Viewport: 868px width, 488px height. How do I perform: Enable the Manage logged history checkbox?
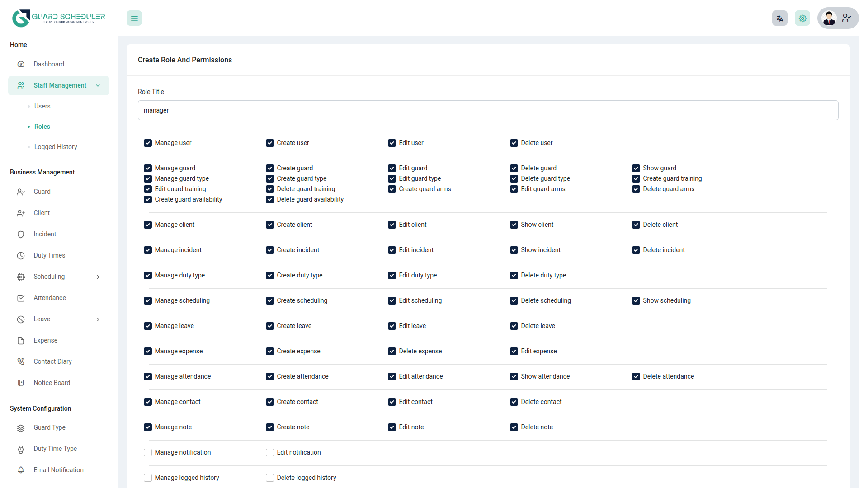[x=147, y=478]
